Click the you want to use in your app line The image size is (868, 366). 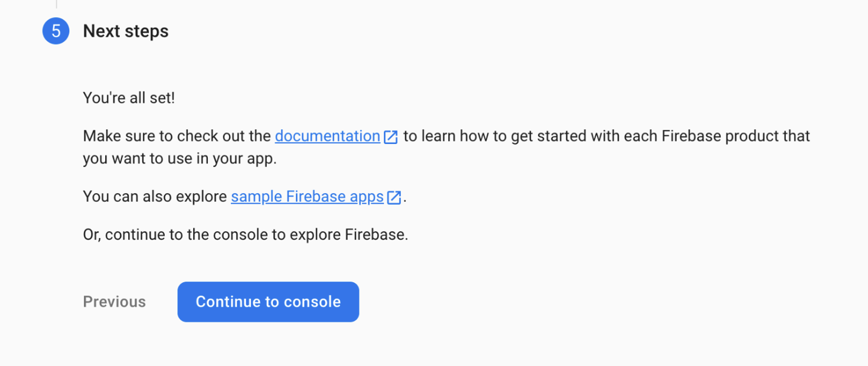tap(180, 159)
